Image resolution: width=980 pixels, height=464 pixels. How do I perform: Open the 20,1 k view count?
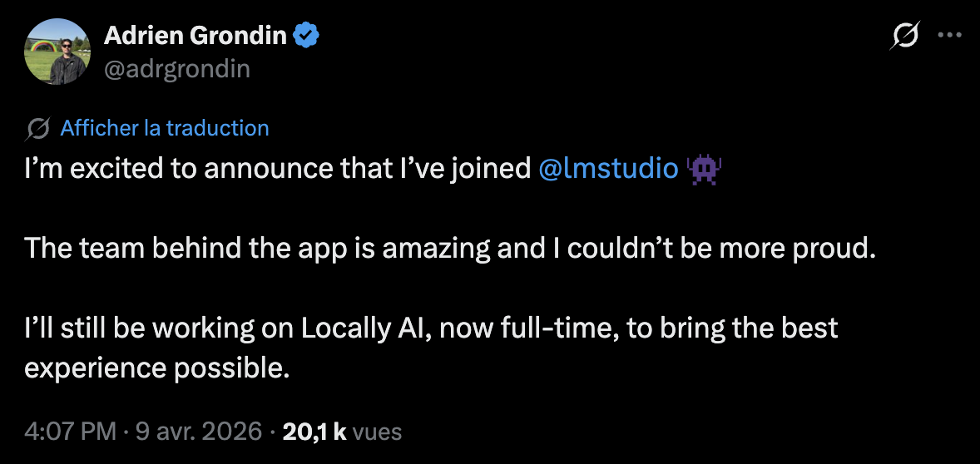tap(314, 432)
